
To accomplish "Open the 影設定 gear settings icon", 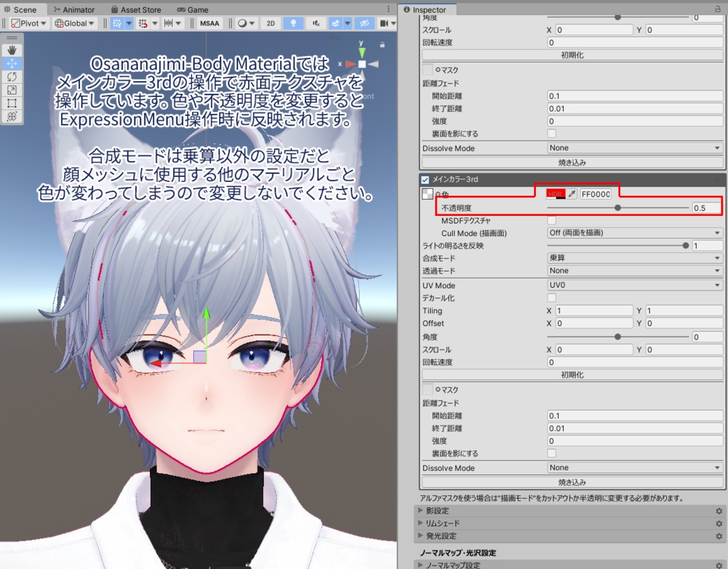I will [x=719, y=511].
